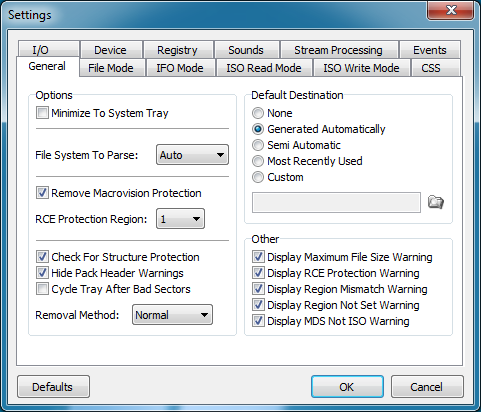Disable Display Region Mismatch Warning
The height and width of the screenshot is (412, 481).
coord(258,289)
